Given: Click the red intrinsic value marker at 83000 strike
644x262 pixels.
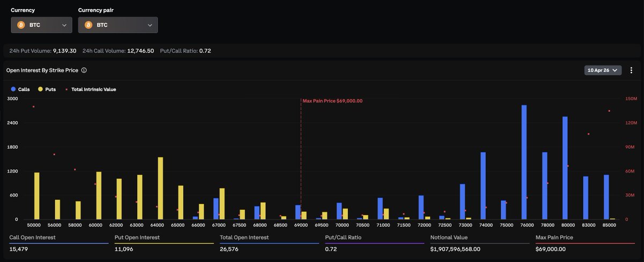Looking at the screenshot, I should (x=588, y=134).
